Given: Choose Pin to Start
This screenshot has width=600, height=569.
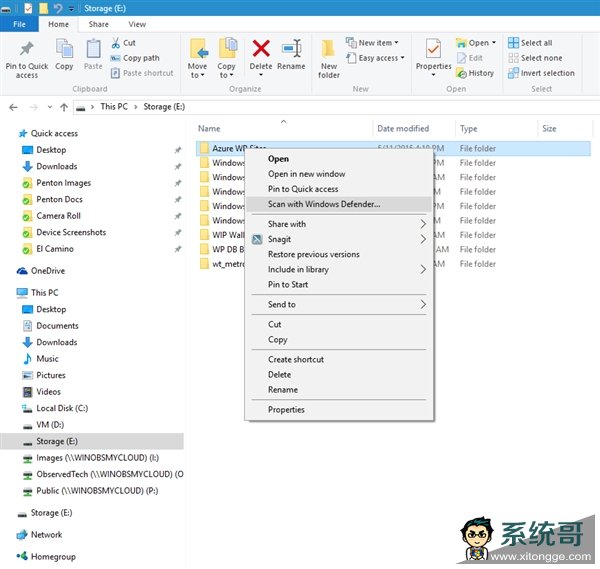Looking at the screenshot, I should click(339, 285).
